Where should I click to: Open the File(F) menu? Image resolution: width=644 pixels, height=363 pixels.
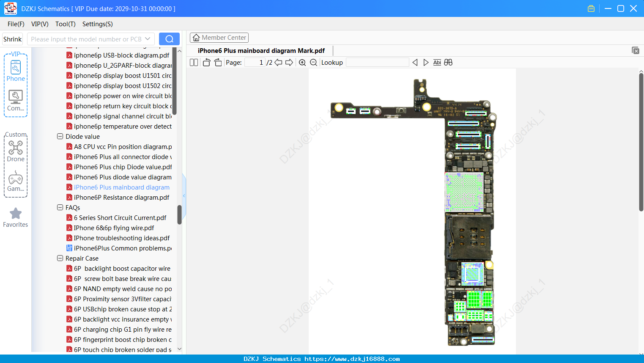coord(16,24)
